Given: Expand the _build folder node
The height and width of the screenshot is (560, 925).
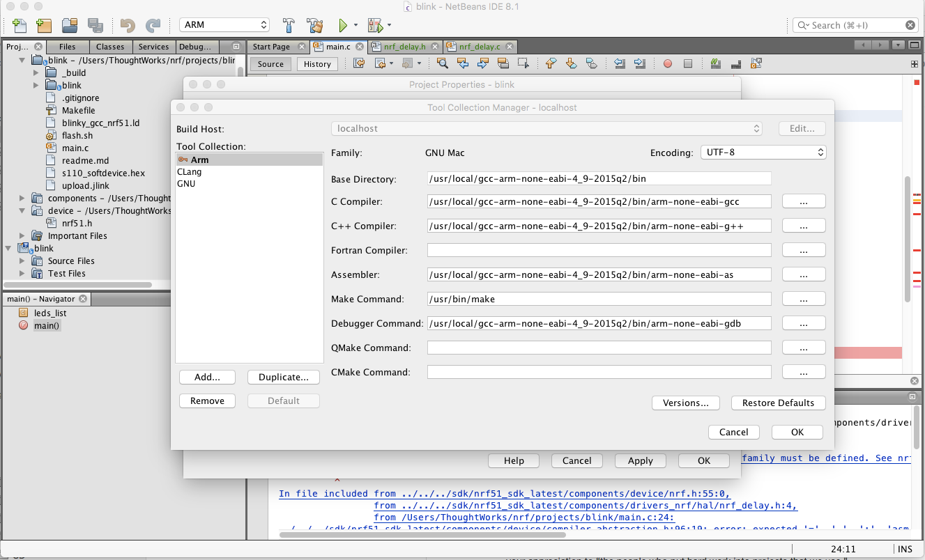Looking at the screenshot, I should click(37, 72).
